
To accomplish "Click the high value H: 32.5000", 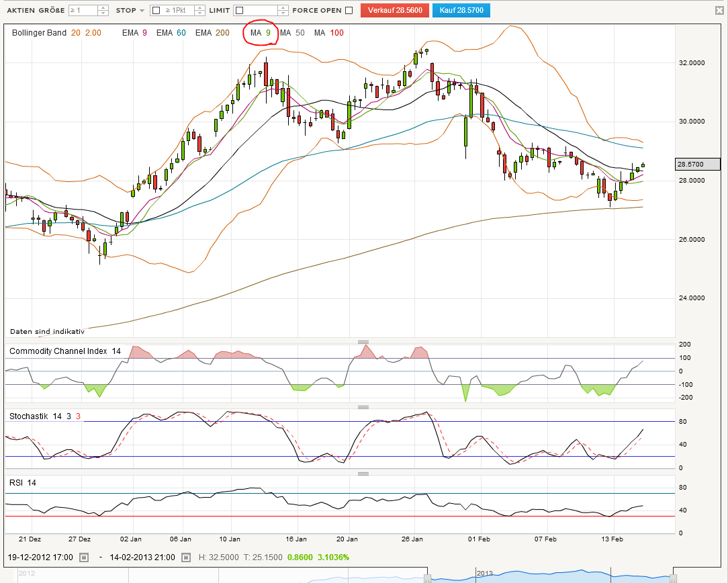I will tap(219, 557).
